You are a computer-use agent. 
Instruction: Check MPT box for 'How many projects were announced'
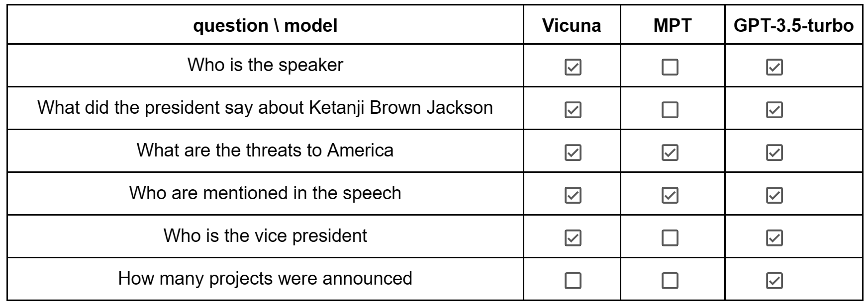coord(670,281)
